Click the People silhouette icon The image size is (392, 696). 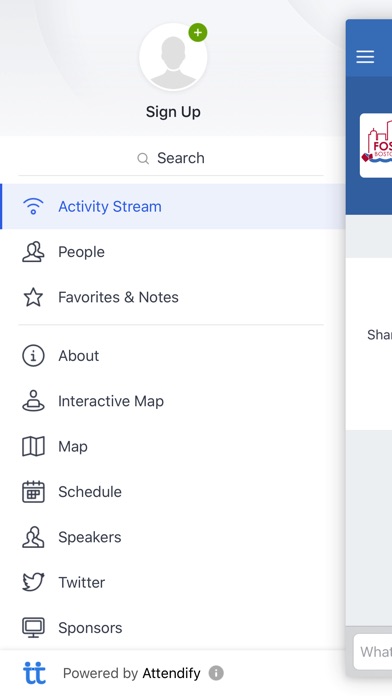tap(33, 252)
